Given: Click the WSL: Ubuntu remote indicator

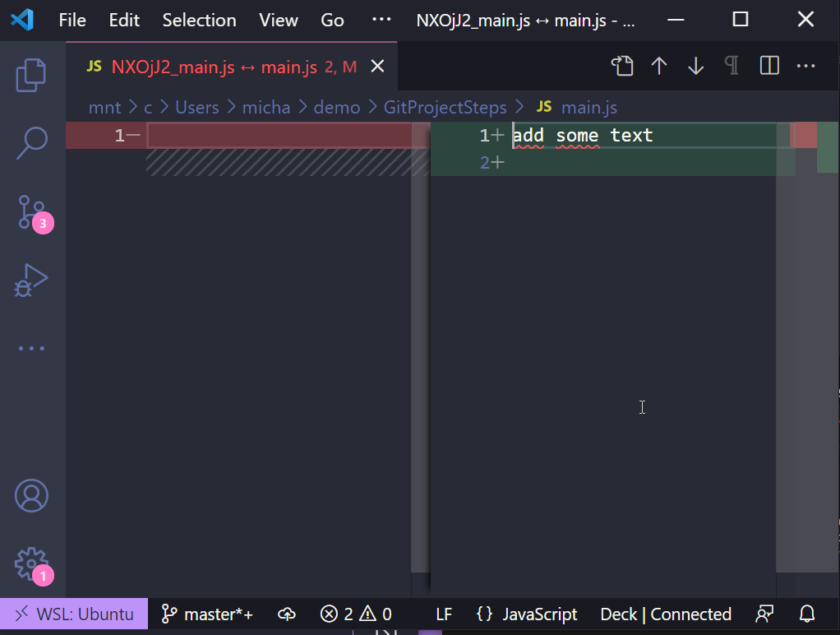Looking at the screenshot, I should [x=74, y=614].
